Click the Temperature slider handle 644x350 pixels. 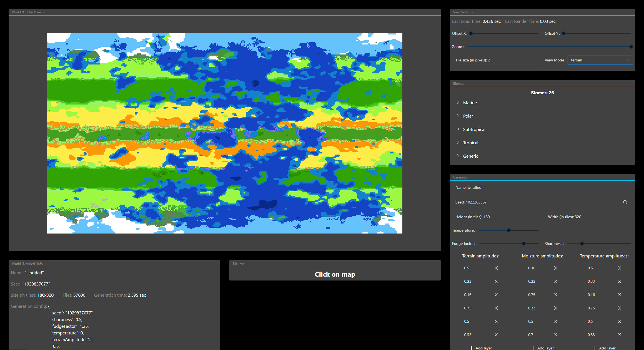click(x=508, y=230)
